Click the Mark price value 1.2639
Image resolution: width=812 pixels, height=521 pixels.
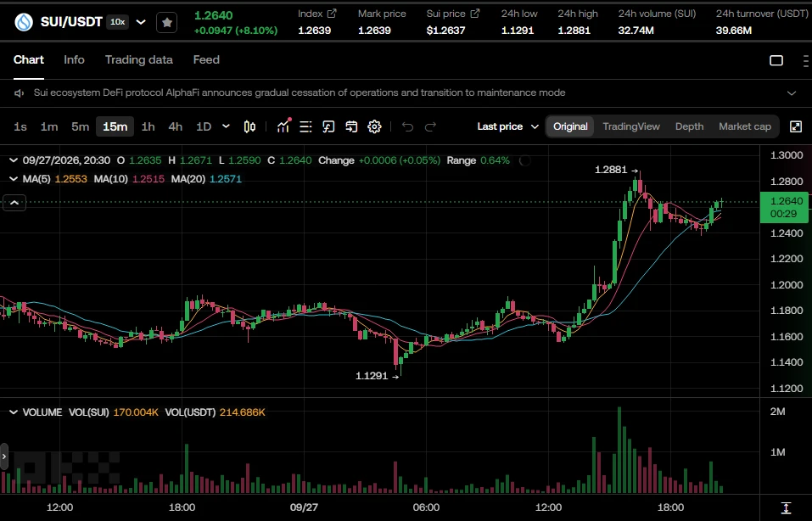coord(374,31)
